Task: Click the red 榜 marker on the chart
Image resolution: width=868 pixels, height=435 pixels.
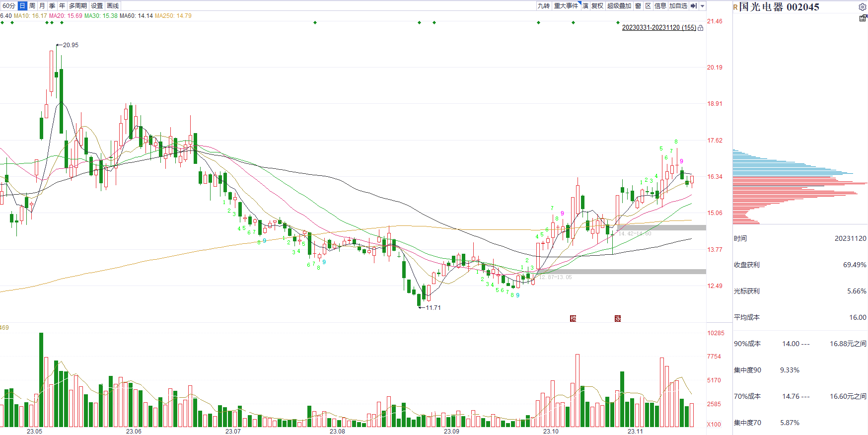Action: 573,318
